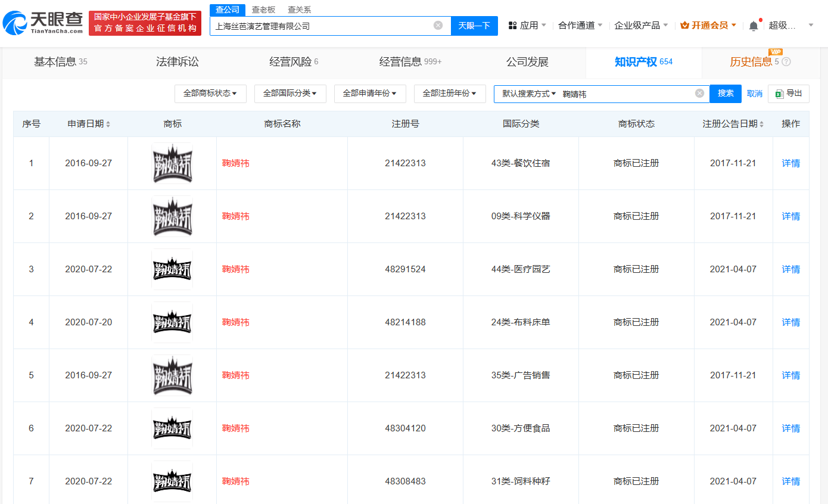Click the 天眼一下 search button
Viewport: 828px width, 504px height.
[x=474, y=26]
